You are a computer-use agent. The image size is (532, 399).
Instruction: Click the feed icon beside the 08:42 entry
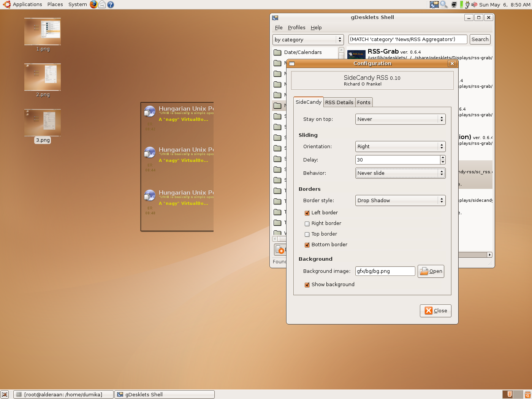(x=150, y=111)
